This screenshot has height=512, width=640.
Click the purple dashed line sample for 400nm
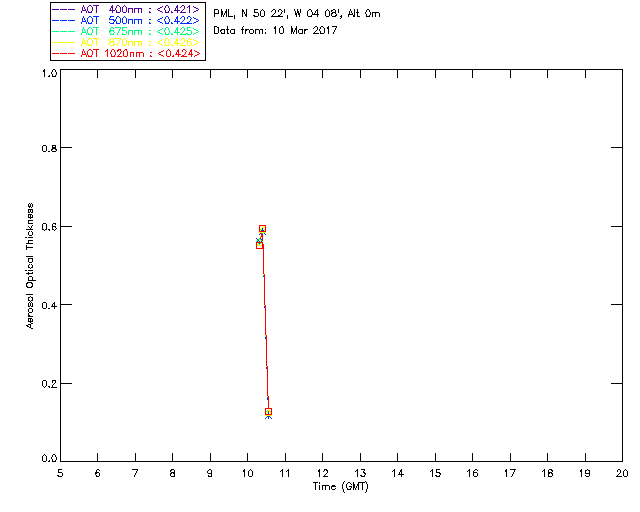point(64,9)
